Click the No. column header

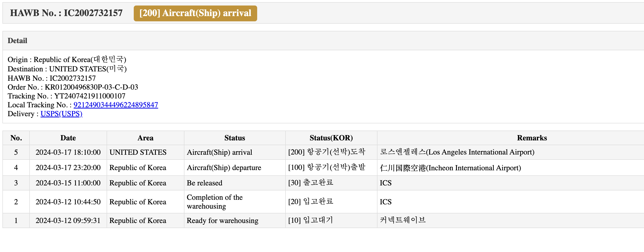16,138
